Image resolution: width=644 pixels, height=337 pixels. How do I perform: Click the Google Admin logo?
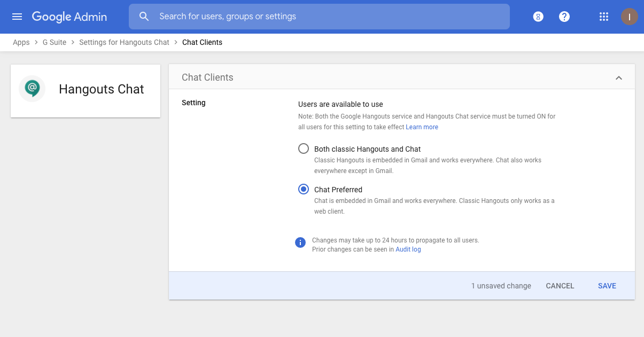pyautogui.click(x=69, y=17)
